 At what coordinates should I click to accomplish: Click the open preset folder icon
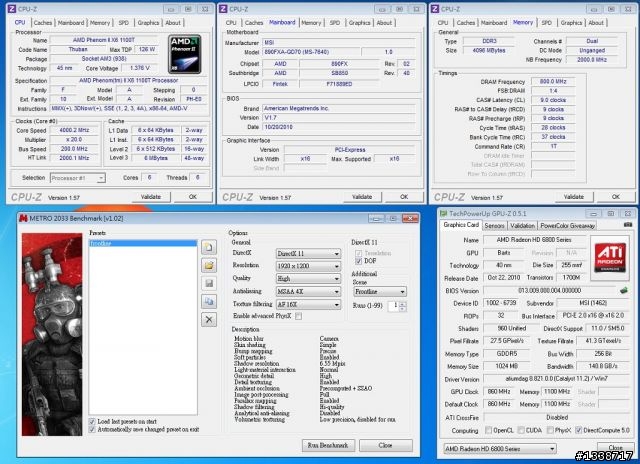(x=209, y=265)
